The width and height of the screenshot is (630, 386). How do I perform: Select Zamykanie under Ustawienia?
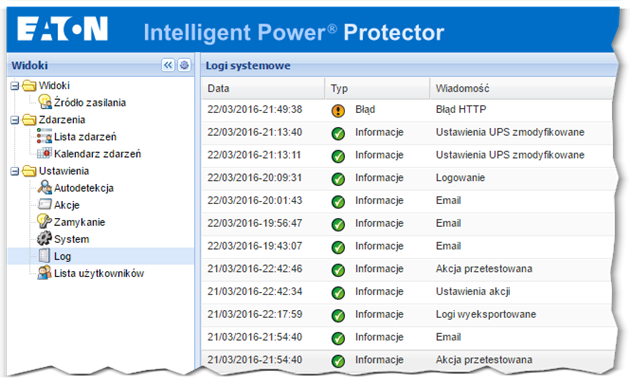[x=79, y=222]
